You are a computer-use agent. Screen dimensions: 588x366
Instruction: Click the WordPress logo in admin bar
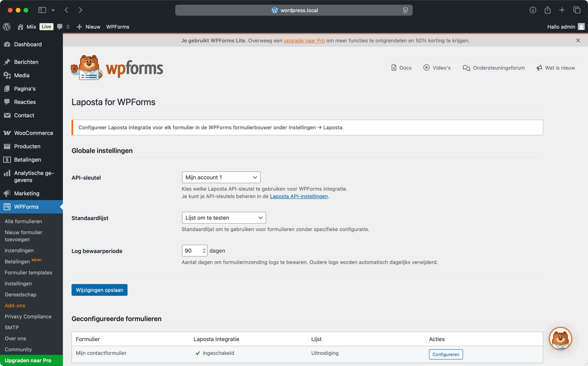pos(7,27)
